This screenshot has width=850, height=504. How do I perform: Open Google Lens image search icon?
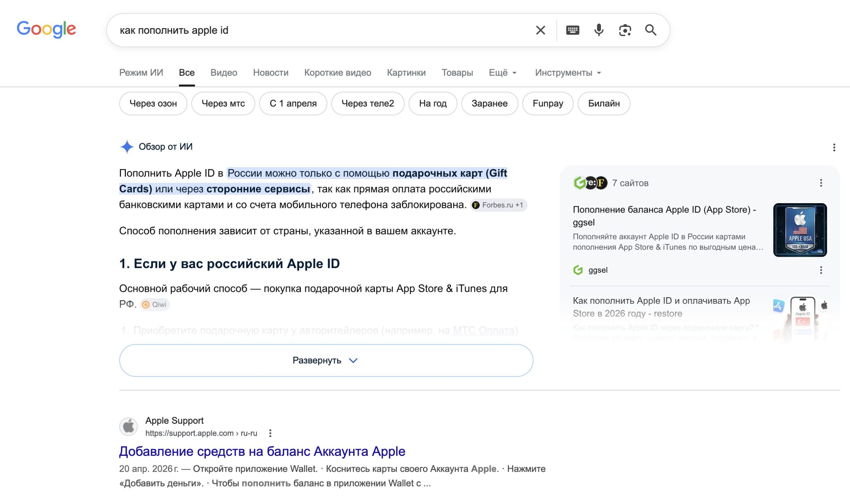pyautogui.click(x=625, y=30)
